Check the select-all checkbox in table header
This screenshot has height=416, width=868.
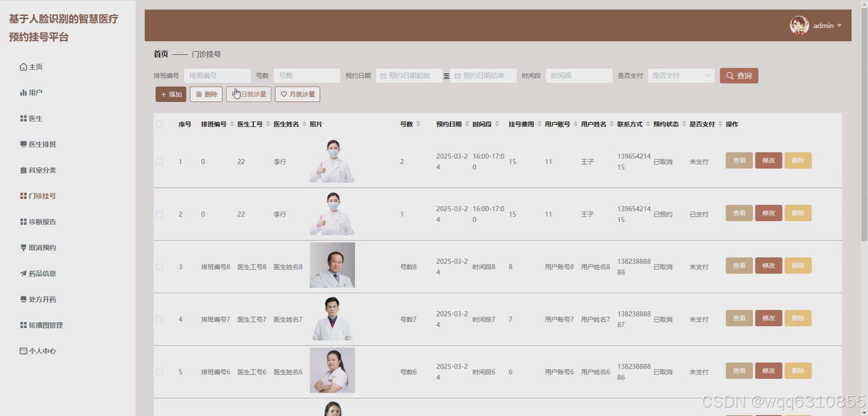[159, 124]
